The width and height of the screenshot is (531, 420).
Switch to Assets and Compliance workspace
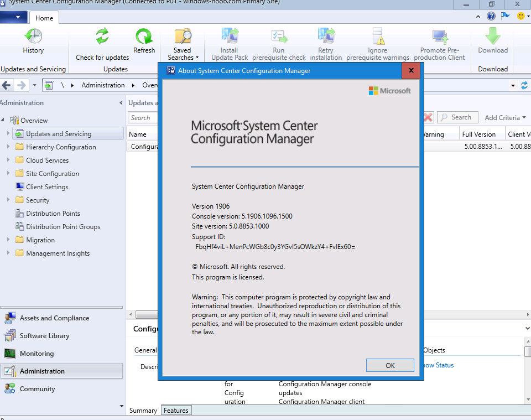(61, 318)
